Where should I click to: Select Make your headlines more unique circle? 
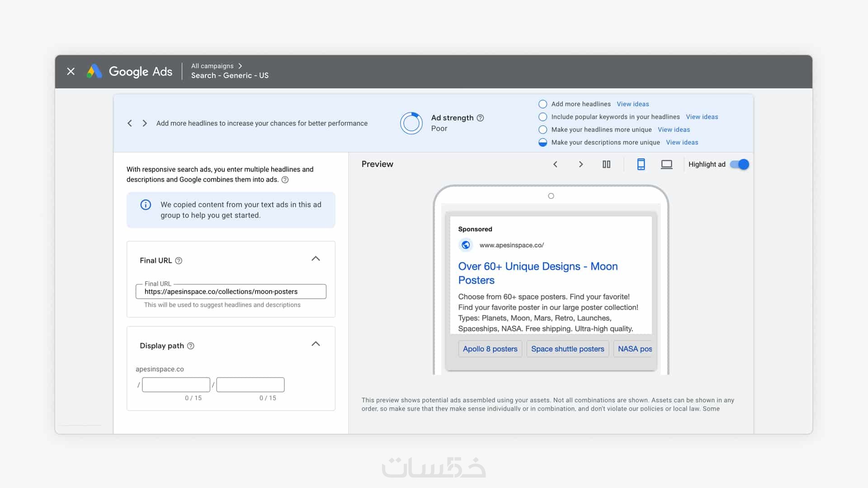(x=542, y=130)
